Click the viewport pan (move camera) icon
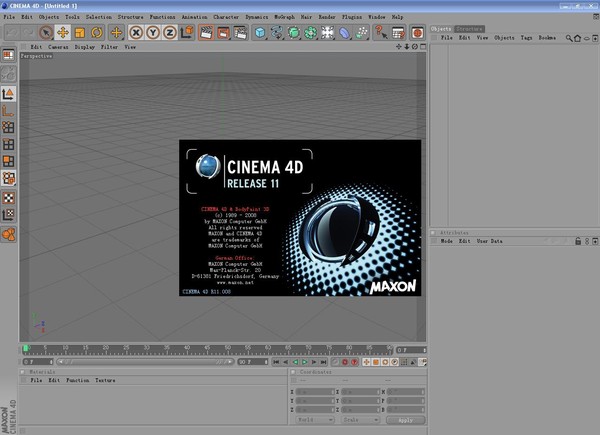The width and height of the screenshot is (600, 435). click(399, 47)
